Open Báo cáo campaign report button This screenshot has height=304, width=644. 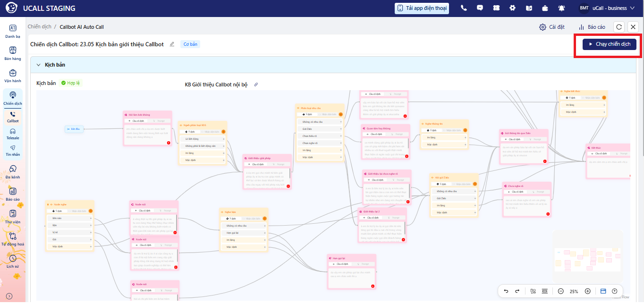click(592, 27)
